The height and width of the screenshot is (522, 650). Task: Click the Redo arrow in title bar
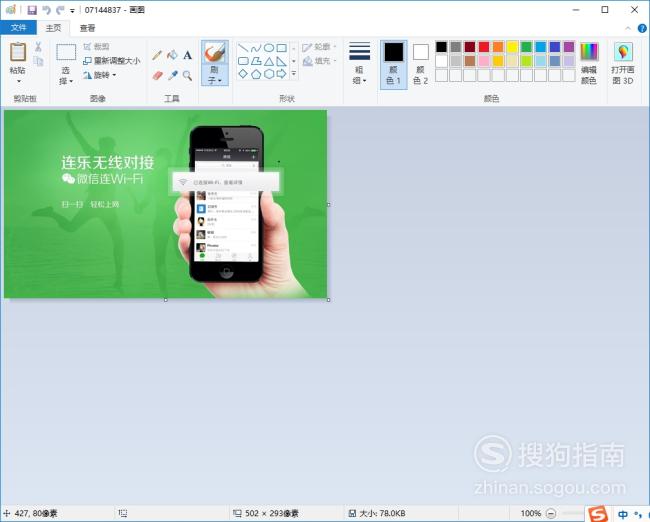pyautogui.click(x=61, y=10)
